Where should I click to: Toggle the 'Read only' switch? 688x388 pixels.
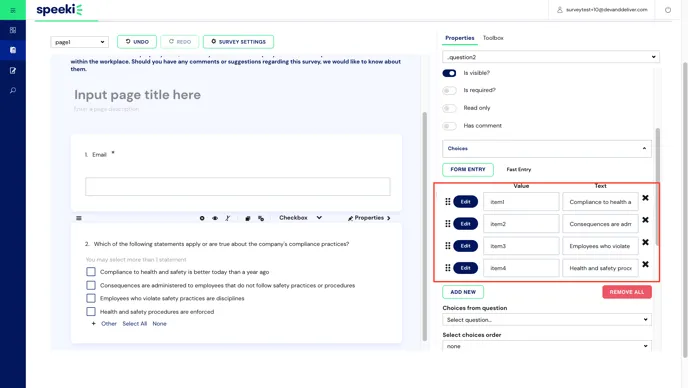449,108
